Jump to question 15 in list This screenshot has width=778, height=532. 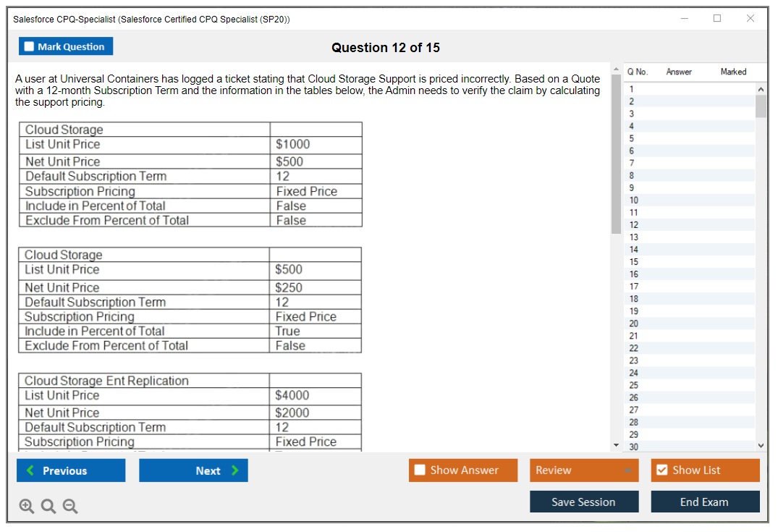[634, 262]
